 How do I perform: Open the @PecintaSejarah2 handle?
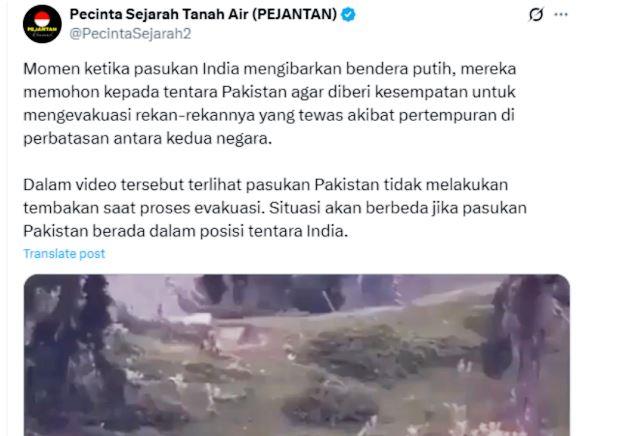(130, 33)
